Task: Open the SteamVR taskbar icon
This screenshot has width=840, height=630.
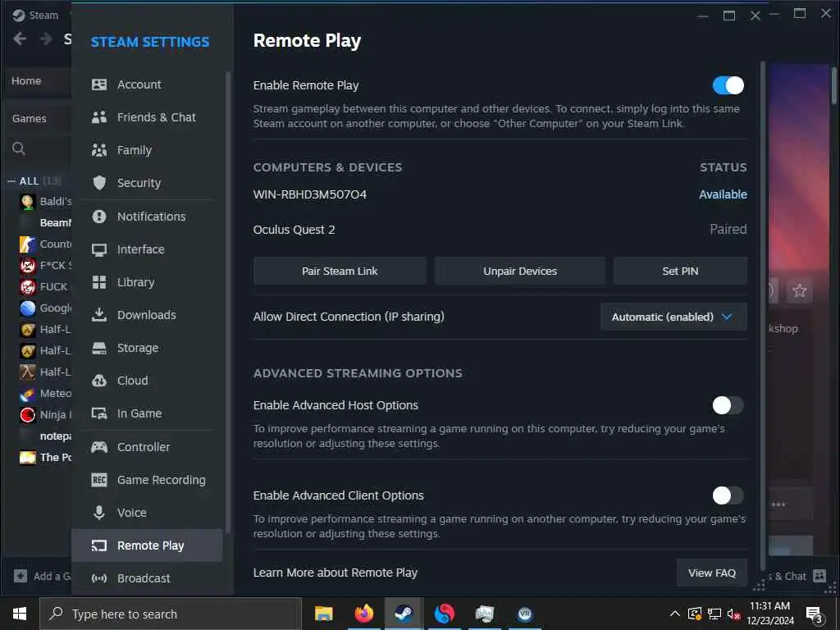Action: pos(524,614)
